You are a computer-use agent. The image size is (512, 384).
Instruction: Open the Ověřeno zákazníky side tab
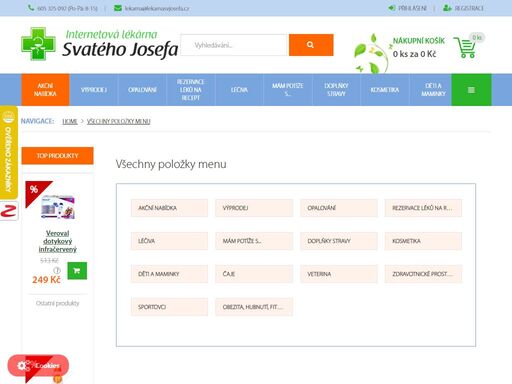[8, 152]
